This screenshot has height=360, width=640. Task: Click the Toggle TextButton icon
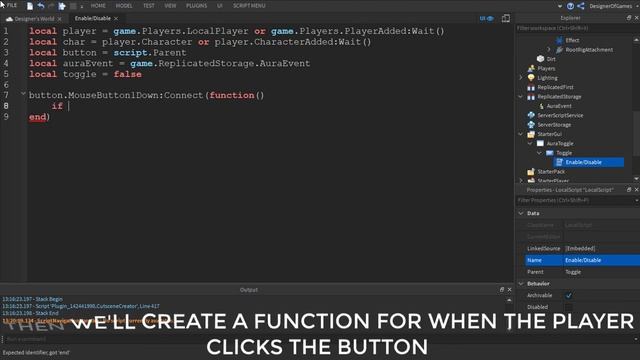pyautogui.click(x=550, y=153)
